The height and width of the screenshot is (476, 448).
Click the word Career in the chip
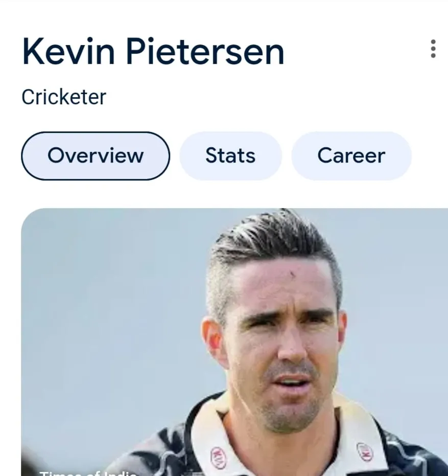pyautogui.click(x=351, y=155)
